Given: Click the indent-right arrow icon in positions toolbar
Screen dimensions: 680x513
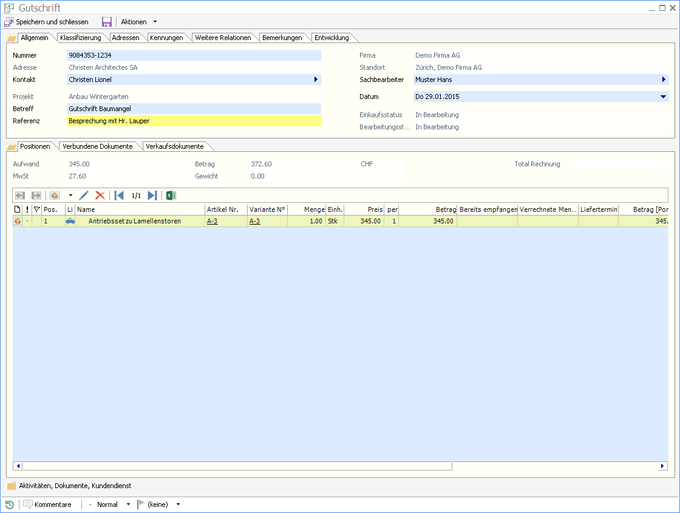Looking at the screenshot, I should click(x=36, y=196).
